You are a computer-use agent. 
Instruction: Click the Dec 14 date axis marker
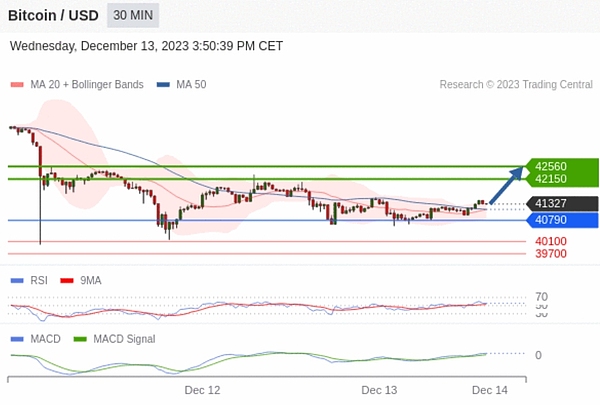(490, 390)
